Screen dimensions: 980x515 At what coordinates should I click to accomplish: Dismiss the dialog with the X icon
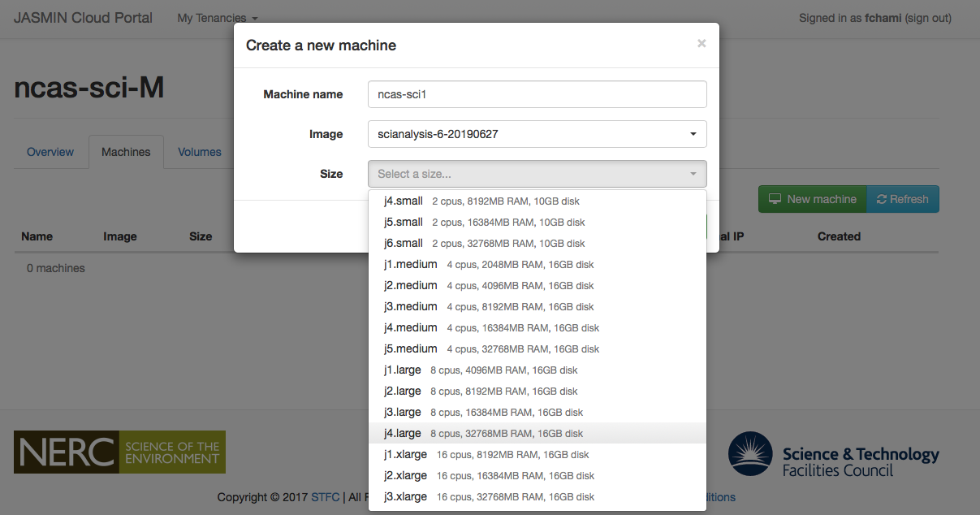coord(702,43)
